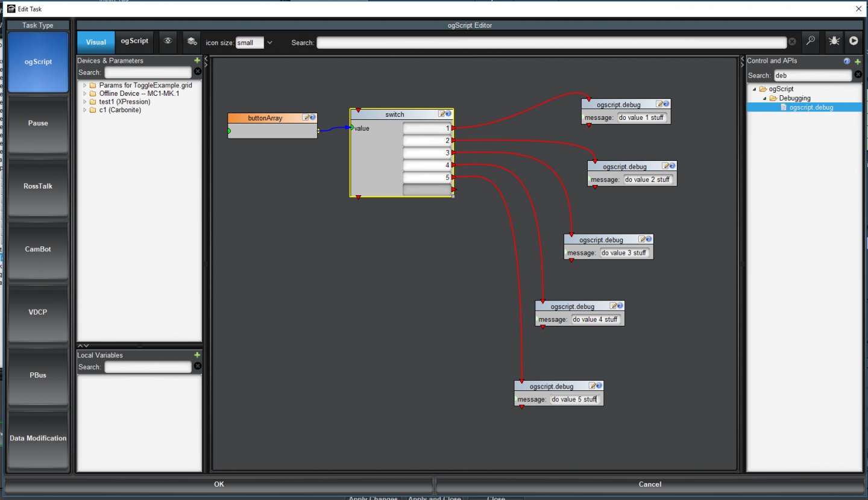Click green plus in Devices & Parameters
This screenshot has width=868, height=500.
[197, 61]
